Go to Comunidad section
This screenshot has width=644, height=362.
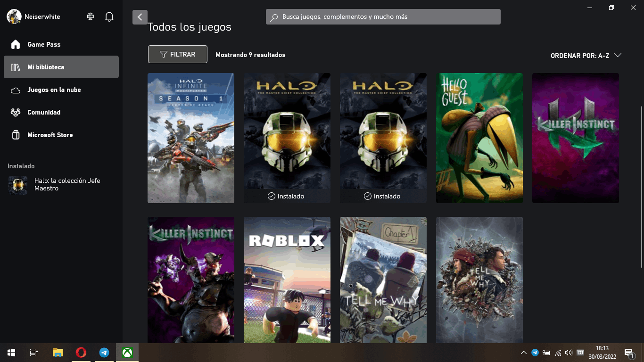[61, 112]
